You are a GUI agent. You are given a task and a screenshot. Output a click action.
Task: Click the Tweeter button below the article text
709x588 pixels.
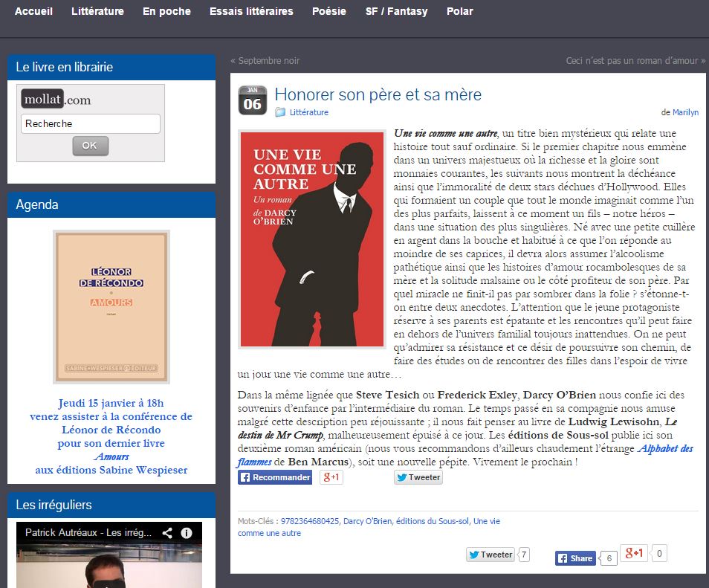tap(418, 477)
